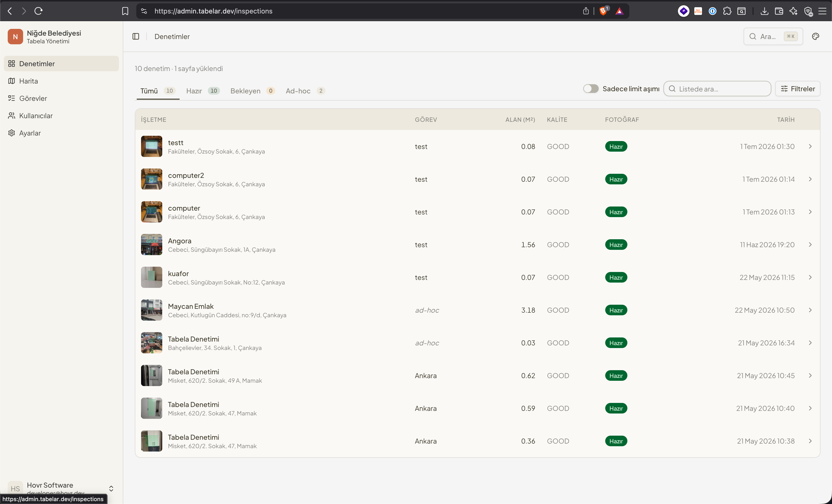
Task: Open the 1Password extension icon
Action: coord(712,11)
